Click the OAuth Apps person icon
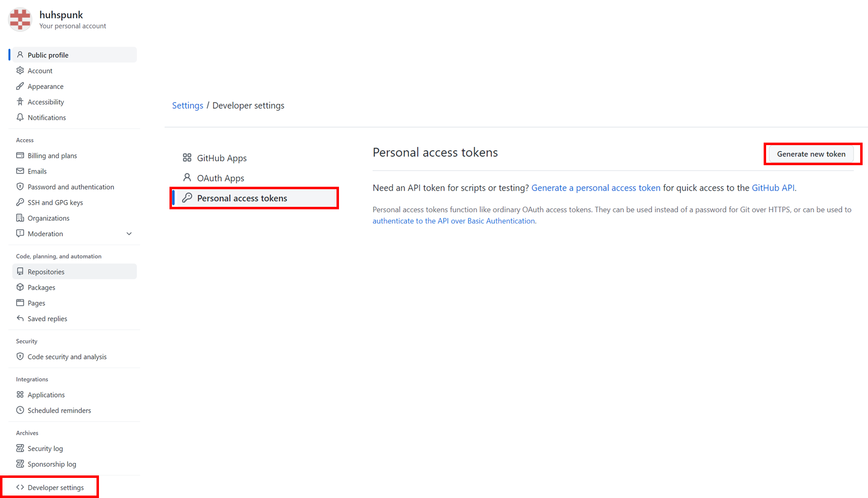This screenshot has width=868, height=498. coord(187,177)
